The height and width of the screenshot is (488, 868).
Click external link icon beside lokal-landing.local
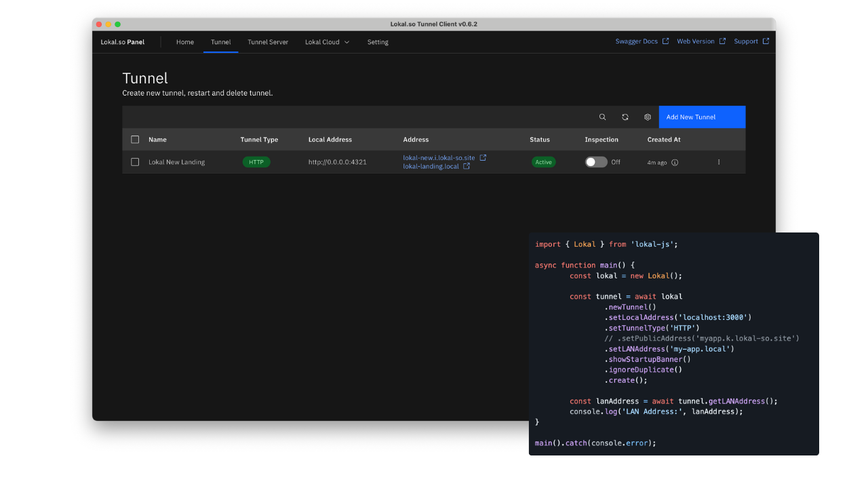[467, 166]
